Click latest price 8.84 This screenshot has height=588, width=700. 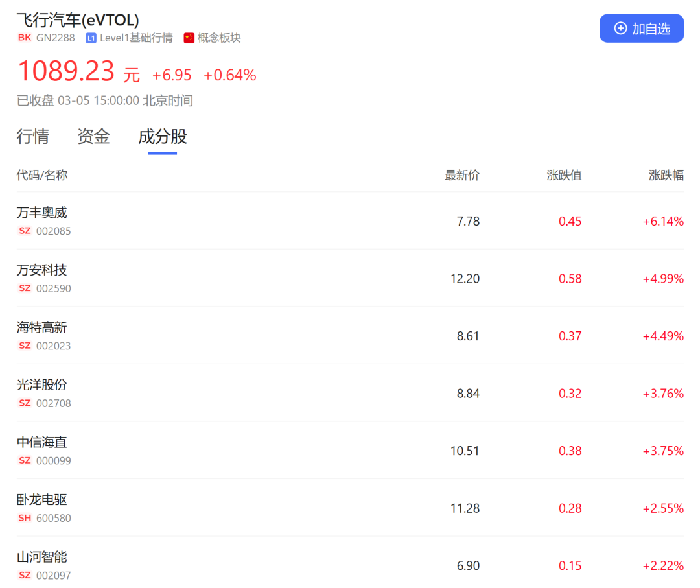coord(468,394)
